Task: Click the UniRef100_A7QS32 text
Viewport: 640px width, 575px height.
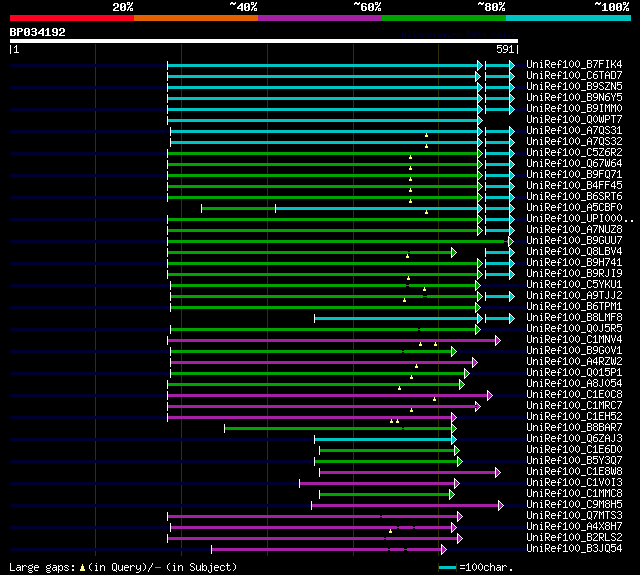Action: (574, 142)
